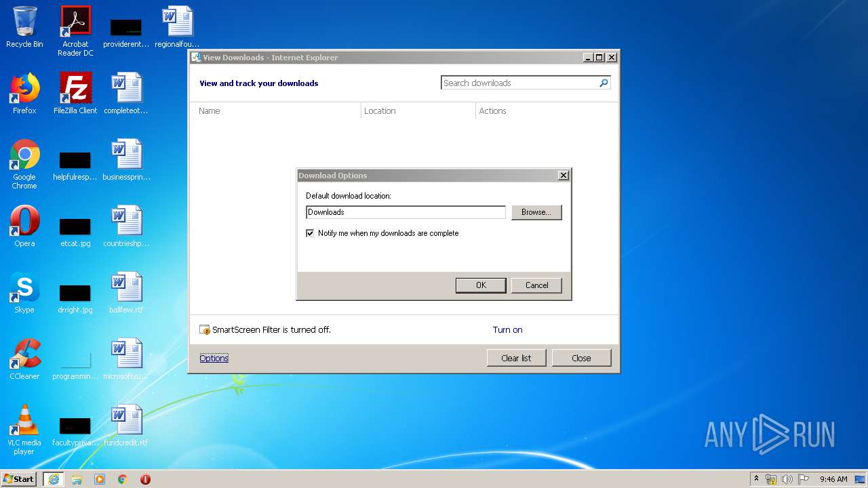Click Turn on SmartScreen Filter link
Viewport: 868px width, 488px height.
[507, 330]
